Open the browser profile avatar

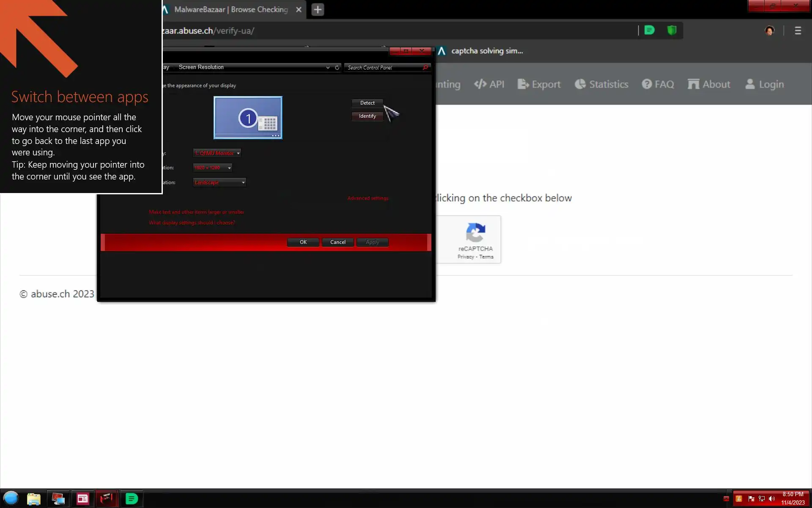[x=769, y=30]
